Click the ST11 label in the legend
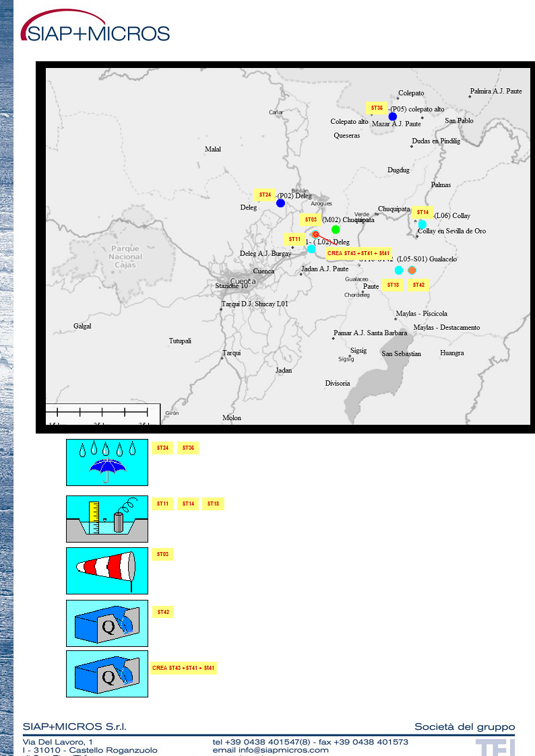The width and height of the screenshot is (535, 756). (x=162, y=504)
